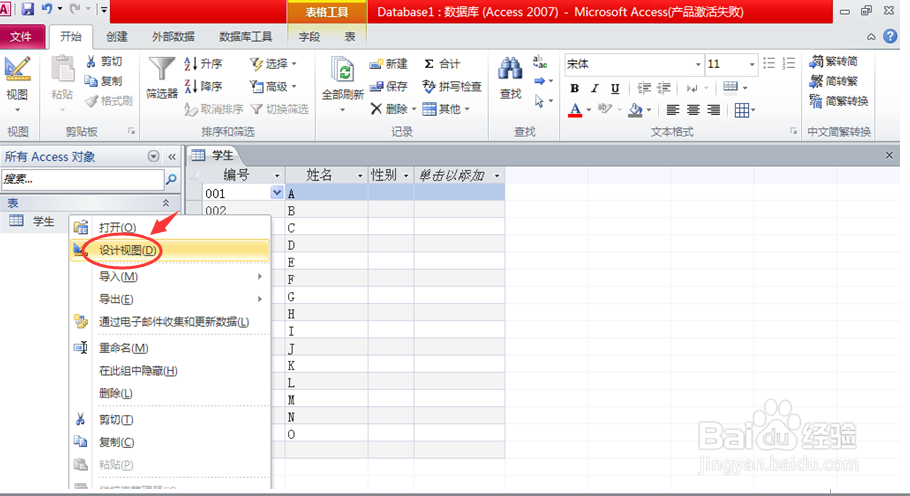Screen dimensions: 910x496
Task: Open the 性别 column header dropdown
Action: pyautogui.click(x=406, y=175)
